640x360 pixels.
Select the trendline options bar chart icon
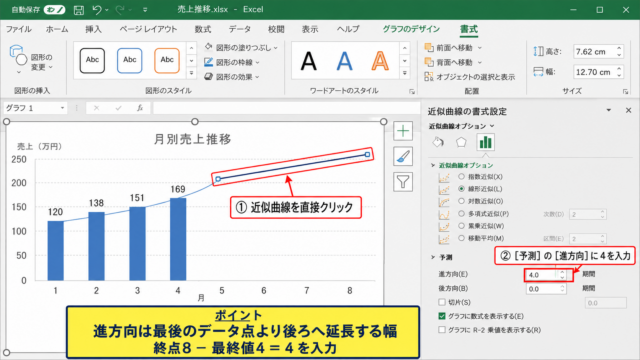(485, 142)
